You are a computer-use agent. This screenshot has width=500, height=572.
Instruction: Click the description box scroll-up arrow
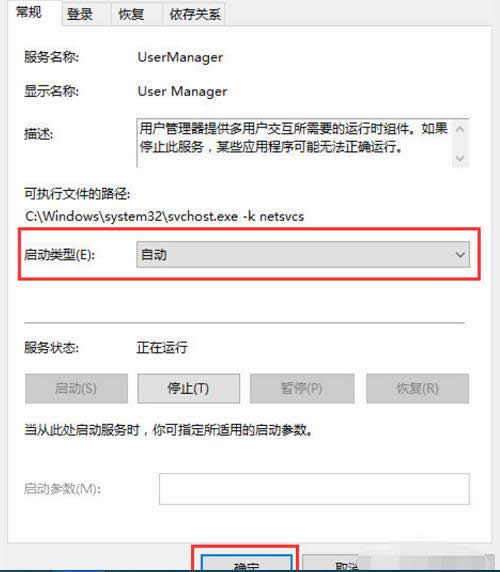460,129
